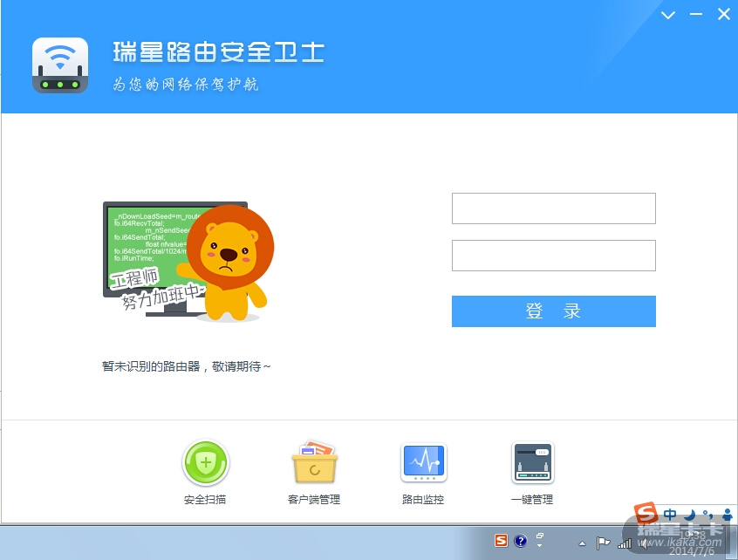Click the 路由监控 label
738x560 pixels.
(x=423, y=500)
